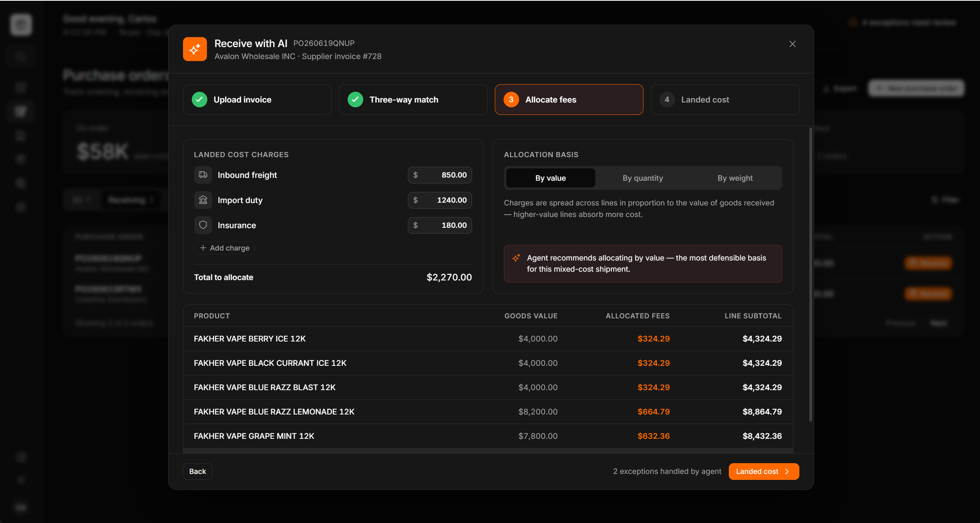Click the 2 exceptions handled by agent text
Screen dimensions: 980x523
pos(667,472)
